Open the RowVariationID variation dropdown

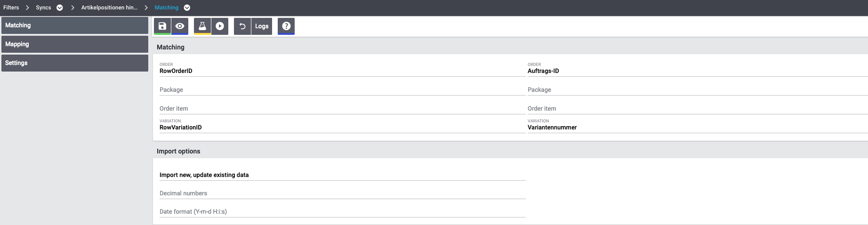[x=342, y=128]
